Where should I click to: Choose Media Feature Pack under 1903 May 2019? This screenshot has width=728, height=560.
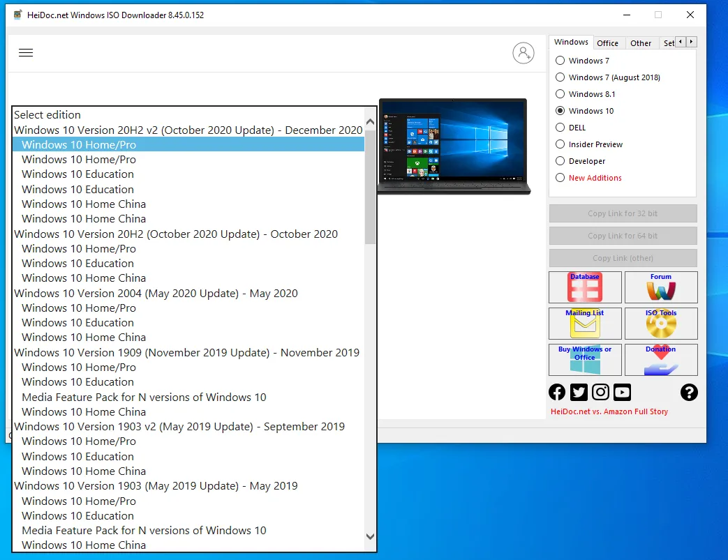point(188,530)
